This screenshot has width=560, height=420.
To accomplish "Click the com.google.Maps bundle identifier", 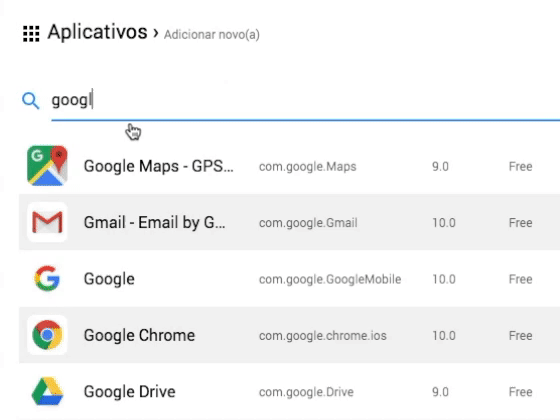I will (x=308, y=167).
